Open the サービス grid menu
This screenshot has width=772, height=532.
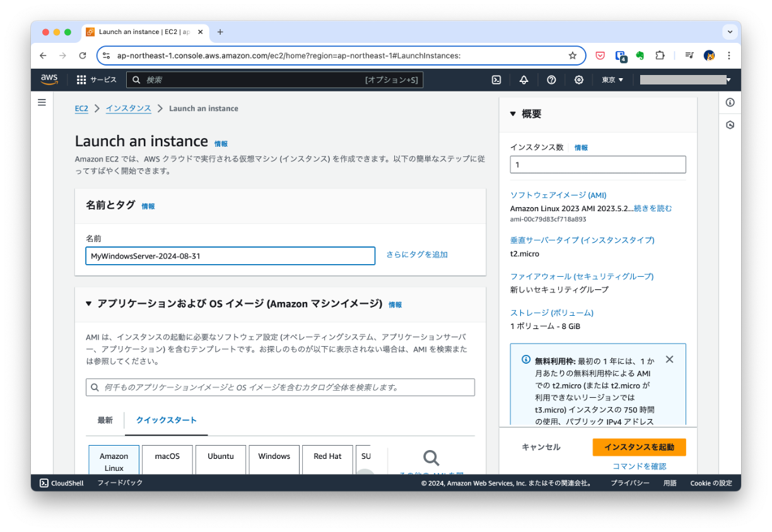[x=96, y=80]
